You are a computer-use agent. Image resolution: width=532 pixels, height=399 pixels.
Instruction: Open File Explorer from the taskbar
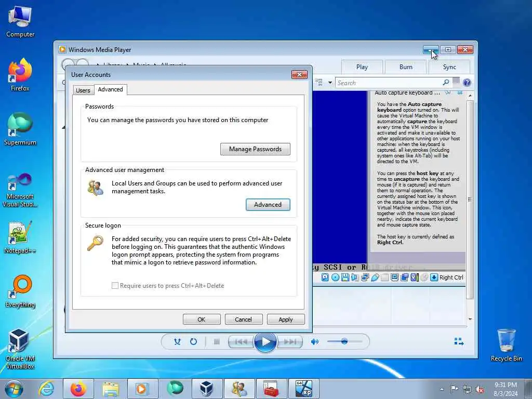tap(111, 389)
